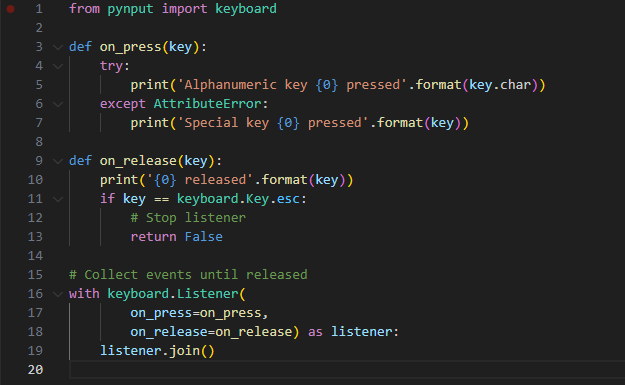Click the listener.join() call
Screen dimensions: 625x385
[157, 351]
